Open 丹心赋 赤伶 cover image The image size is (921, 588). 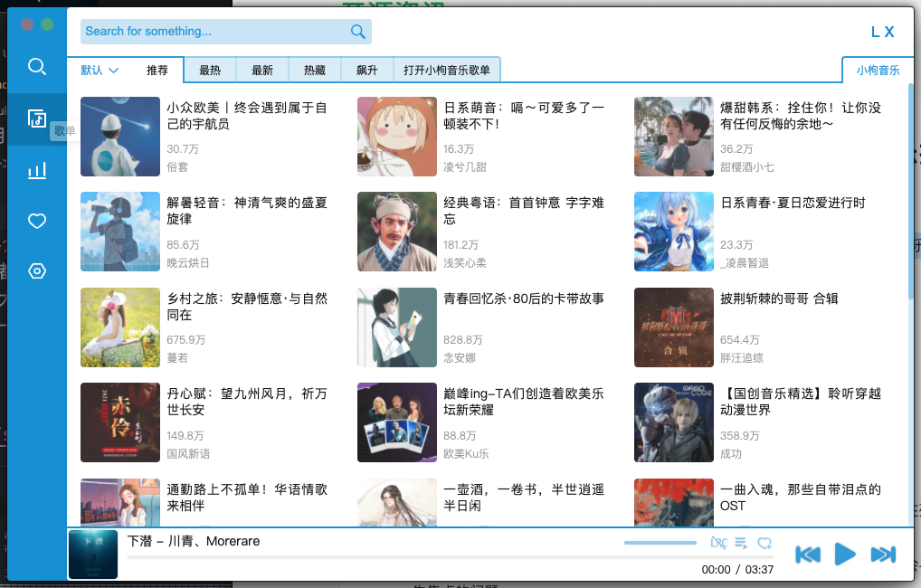click(120, 423)
